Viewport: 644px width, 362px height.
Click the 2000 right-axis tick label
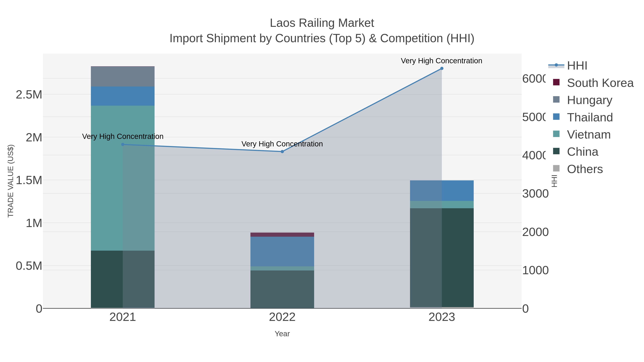click(x=535, y=232)
